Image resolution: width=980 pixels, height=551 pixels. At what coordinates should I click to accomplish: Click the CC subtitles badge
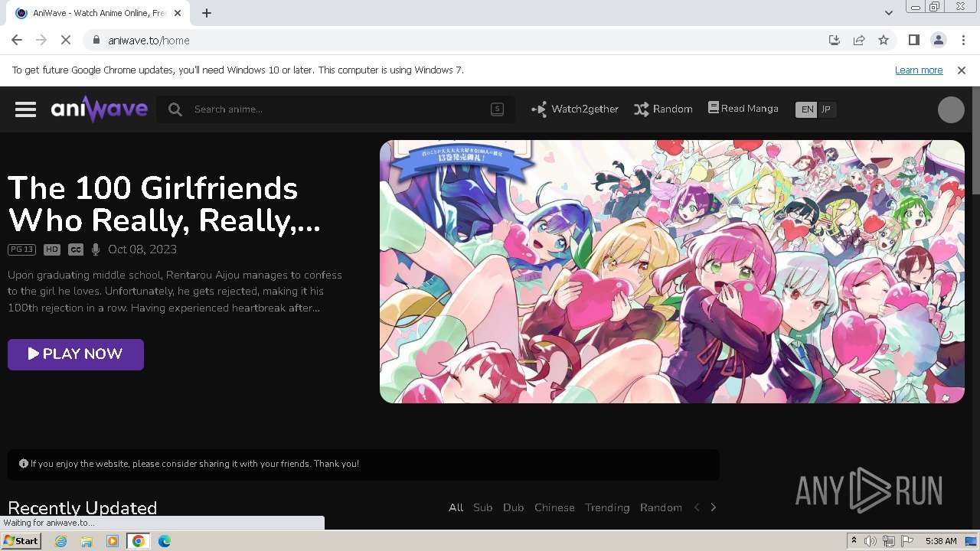pyautogui.click(x=75, y=249)
